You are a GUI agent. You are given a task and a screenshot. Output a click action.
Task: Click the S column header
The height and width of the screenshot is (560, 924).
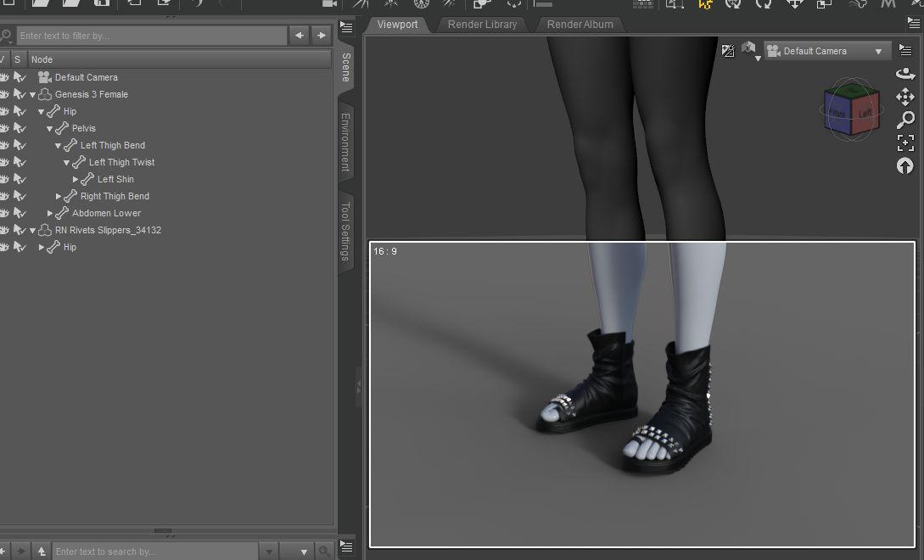[17, 59]
